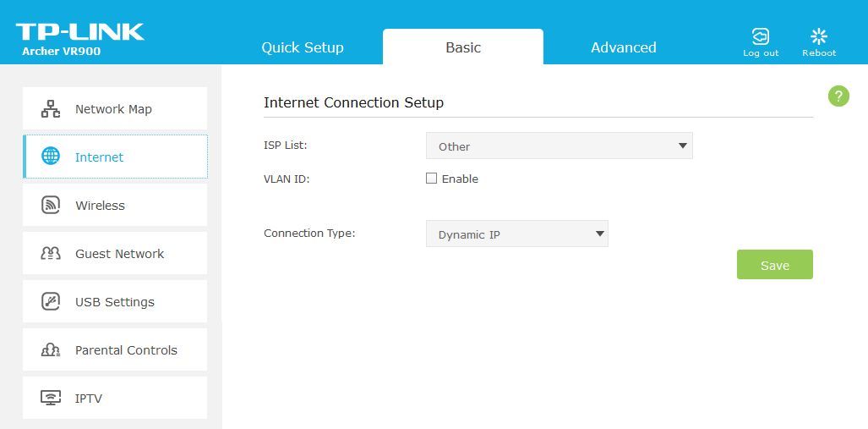Click the Network Map icon in sidebar
The width and height of the screenshot is (868, 429).
click(51, 108)
